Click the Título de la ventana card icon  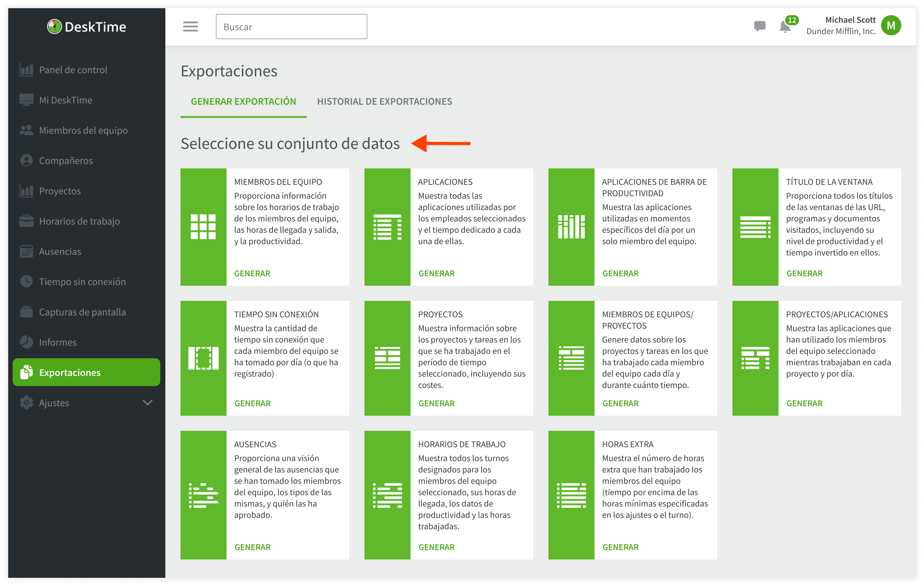755,227
